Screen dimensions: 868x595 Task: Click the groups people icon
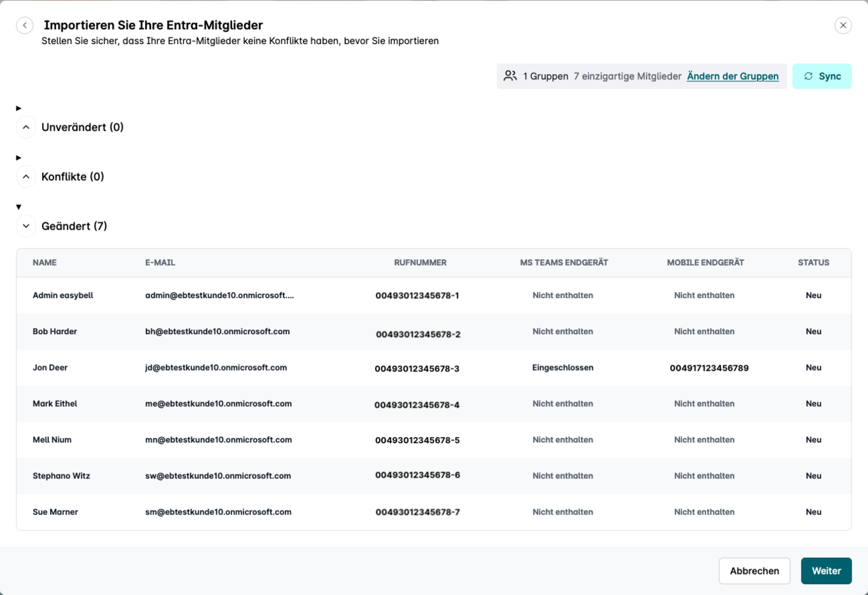510,76
